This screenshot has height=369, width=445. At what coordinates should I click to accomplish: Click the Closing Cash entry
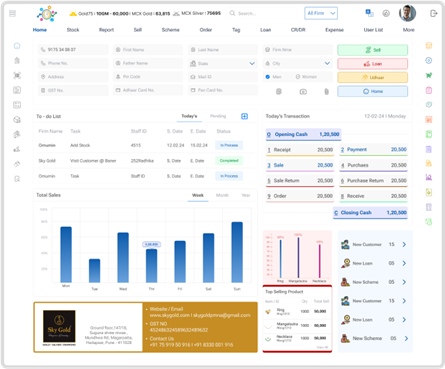point(370,213)
